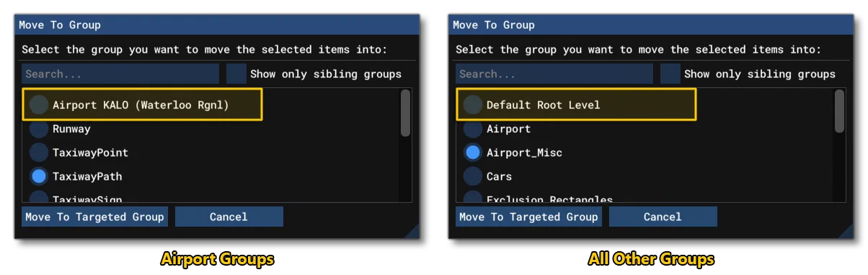This screenshot has height=275, width=868.
Task: Click the 'Cars' group label
Action: pyautogui.click(x=499, y=176)
